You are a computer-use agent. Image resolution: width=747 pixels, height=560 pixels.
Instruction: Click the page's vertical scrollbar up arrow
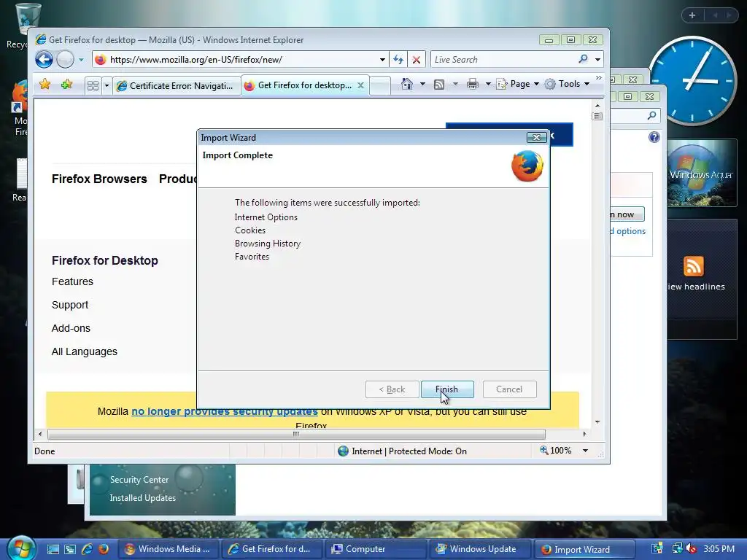click(597, 106)
